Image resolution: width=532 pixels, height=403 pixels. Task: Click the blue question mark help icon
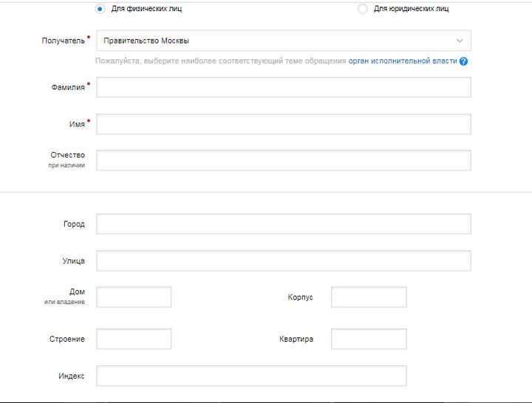coord(464,61)
